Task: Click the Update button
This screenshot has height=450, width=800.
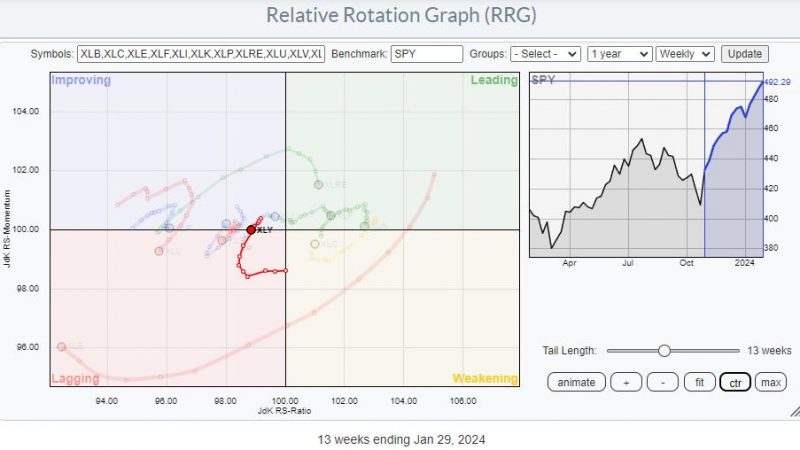Action: pyautogui.click(x=744, y=54)
